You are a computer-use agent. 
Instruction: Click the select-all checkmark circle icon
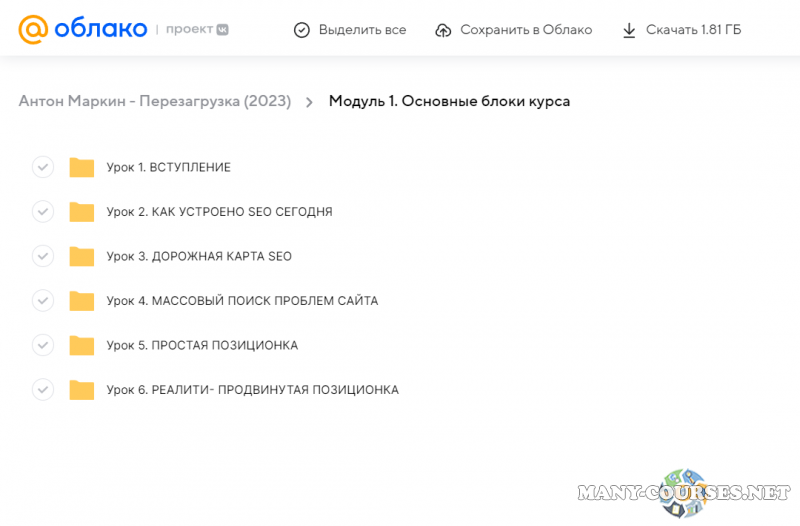point(302,30)
